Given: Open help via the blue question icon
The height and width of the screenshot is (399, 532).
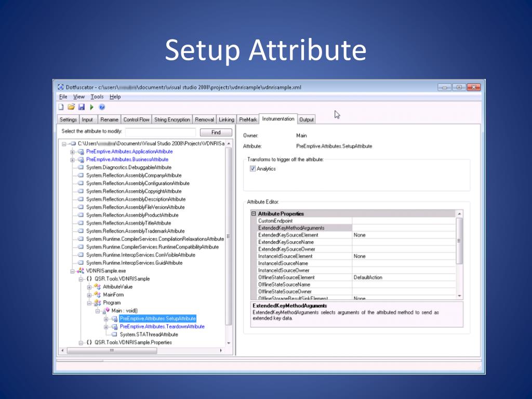Looking at the screenshot, I should click(102, 107).
